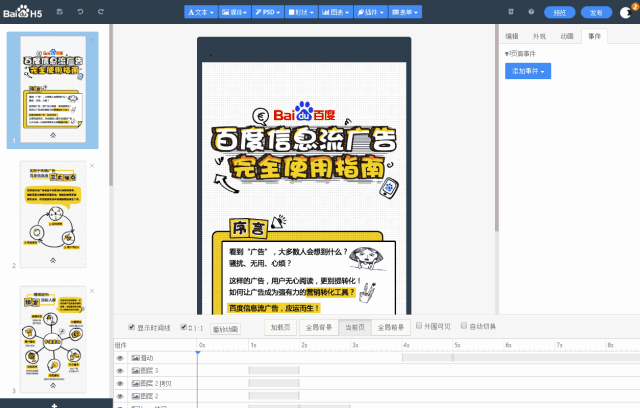Viewport: 640px width, 408px height.
Task: Delete page 2 with its X icon
Action: tap(92, 166)
